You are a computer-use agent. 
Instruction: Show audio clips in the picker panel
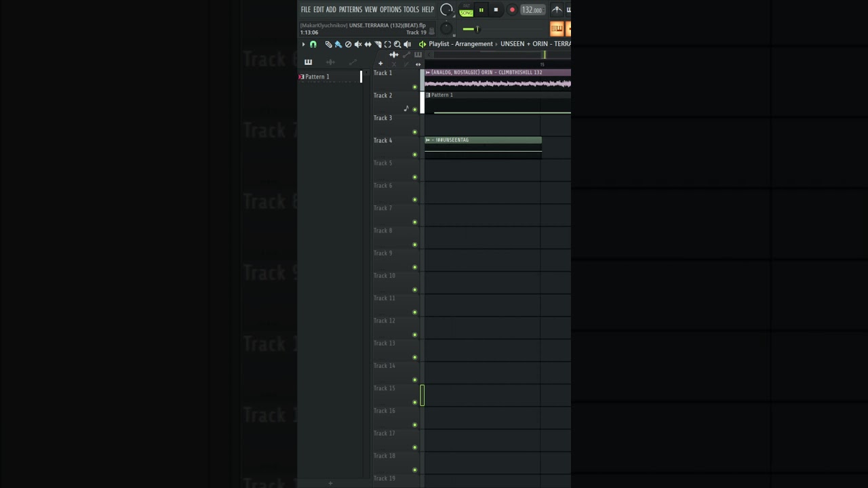pos(330,62)
